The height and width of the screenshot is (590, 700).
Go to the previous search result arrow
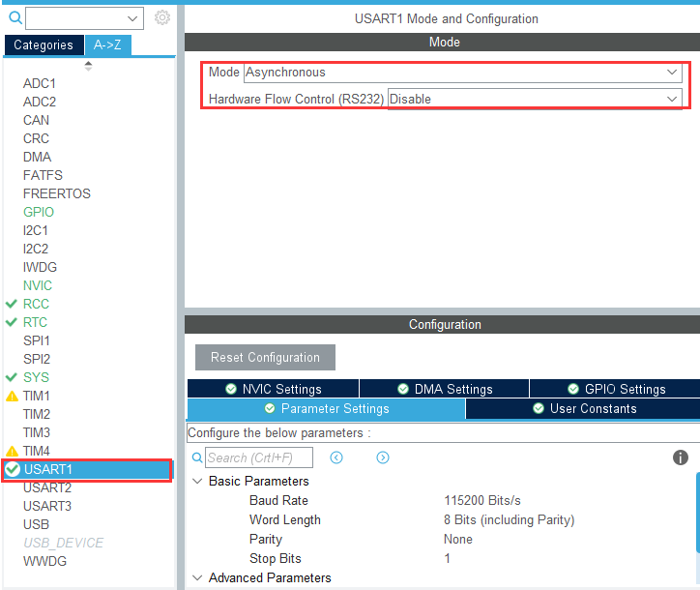[x=336, y=457]
